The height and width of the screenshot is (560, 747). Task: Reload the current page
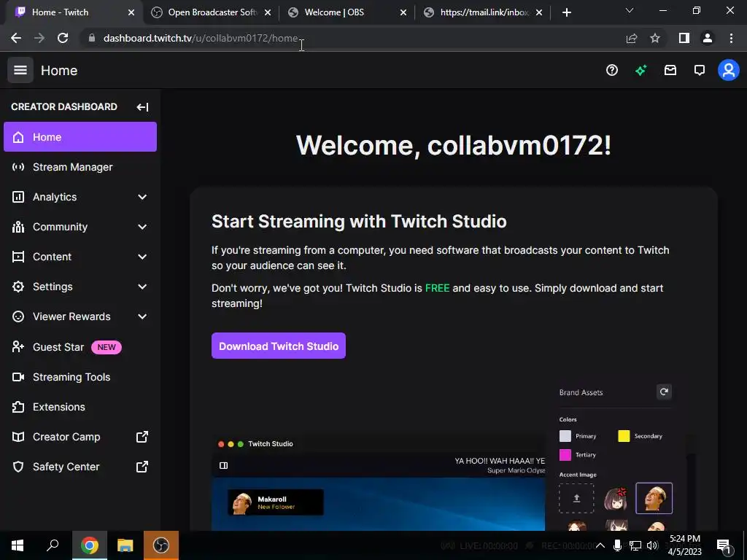(63, 38)
